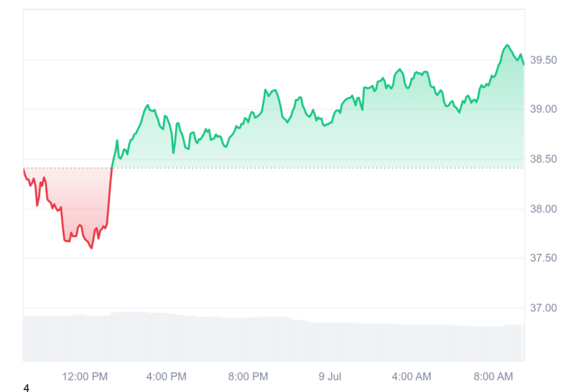Click the highest green peak above 39.50
588x392 pixels.
(507, 45)
